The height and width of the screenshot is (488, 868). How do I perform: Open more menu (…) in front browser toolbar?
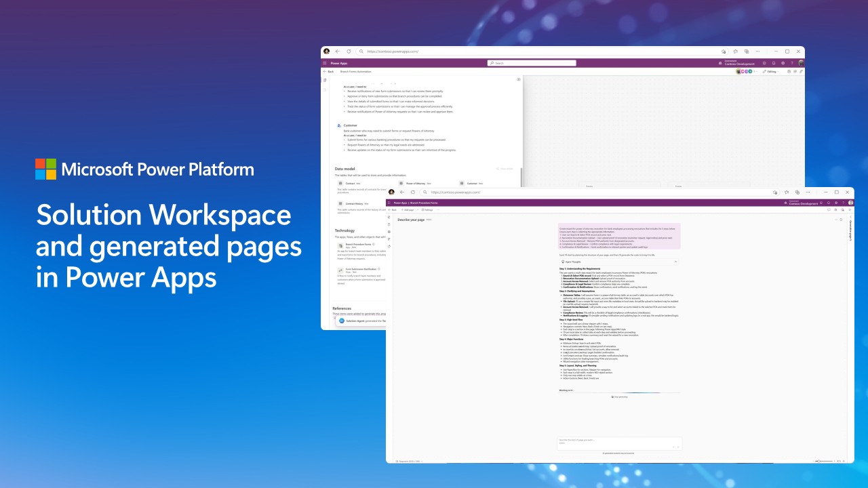point(808,192)
